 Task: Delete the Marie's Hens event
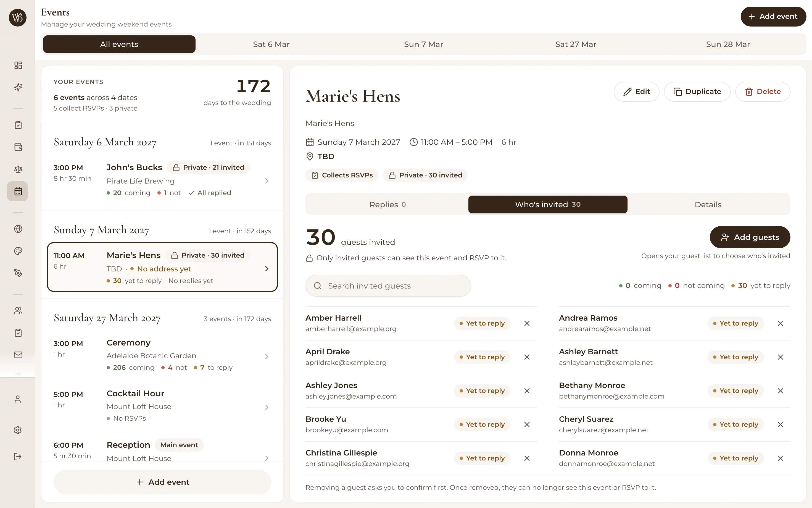(763, 91)
